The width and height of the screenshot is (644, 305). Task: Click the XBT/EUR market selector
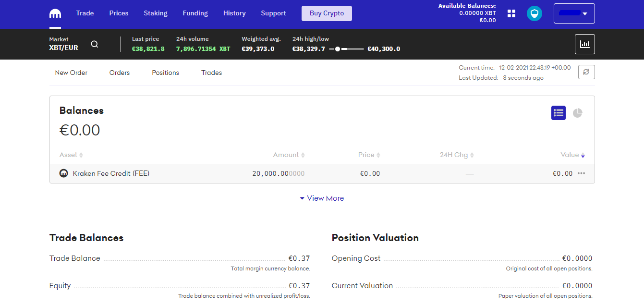[63, 48]
